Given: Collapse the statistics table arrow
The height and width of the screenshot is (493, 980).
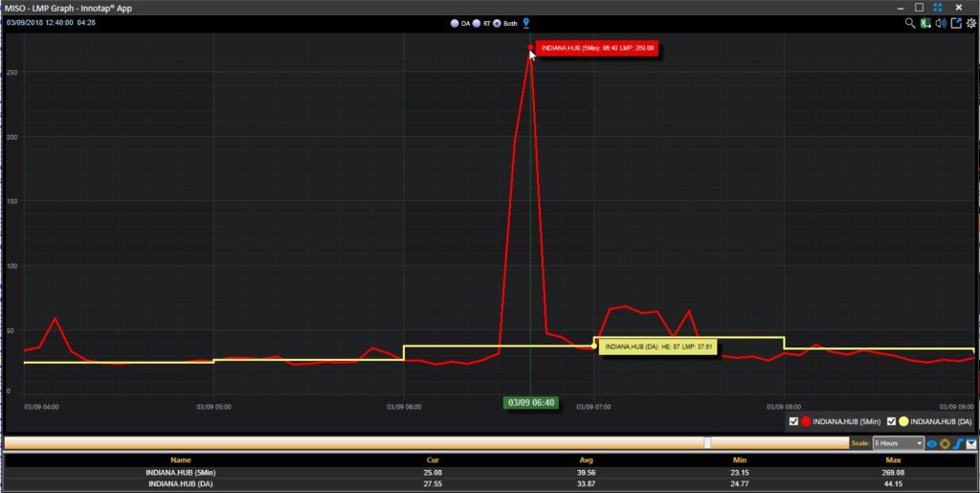Looking at the screenshot, I should tap(971, 443).
